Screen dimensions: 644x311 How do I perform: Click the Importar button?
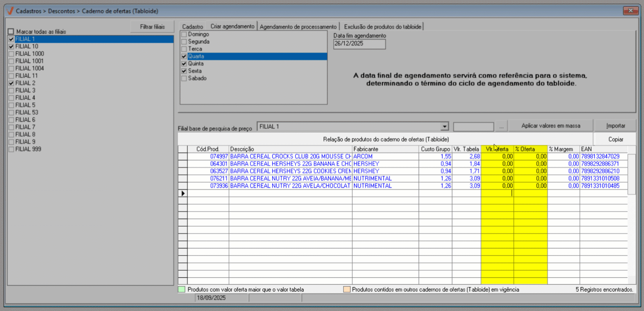click(615, 126)
